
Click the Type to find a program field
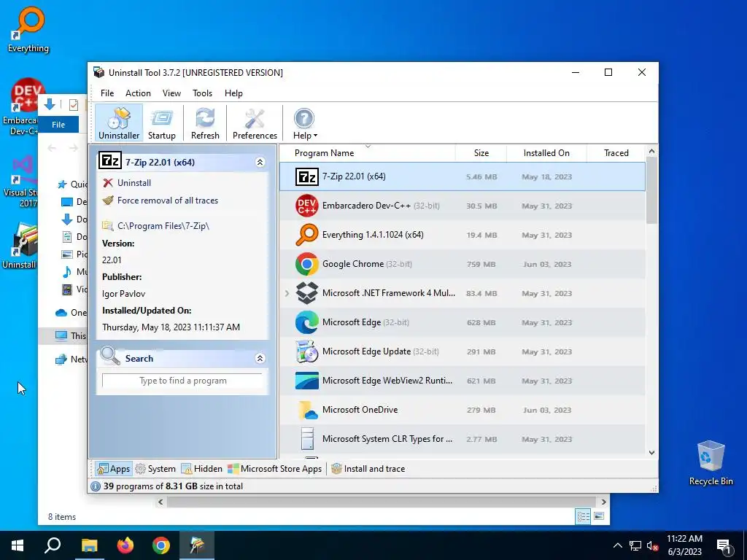point(182,381)
